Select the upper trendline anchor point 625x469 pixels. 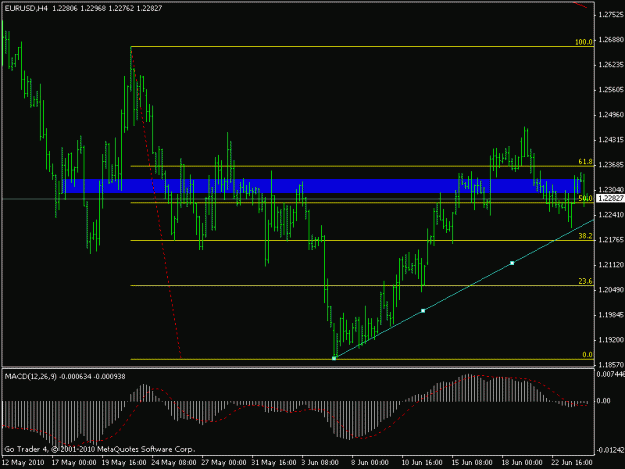pyautogui.click(x=512, y=263)
